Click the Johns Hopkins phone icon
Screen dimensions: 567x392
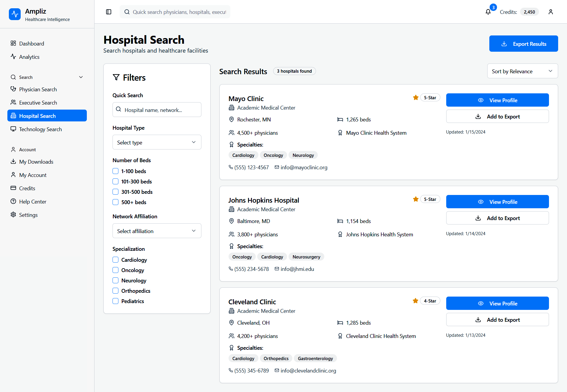[x=231, y=269]
